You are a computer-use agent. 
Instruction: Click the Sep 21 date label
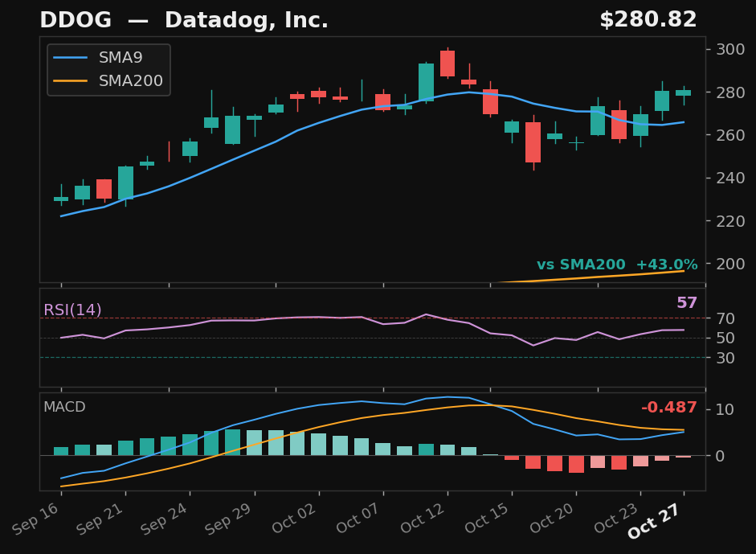coord(100,519)
